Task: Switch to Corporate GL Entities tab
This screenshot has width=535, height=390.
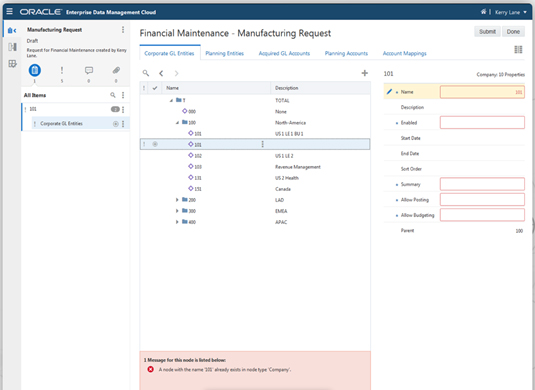Action: click(169, 53)
